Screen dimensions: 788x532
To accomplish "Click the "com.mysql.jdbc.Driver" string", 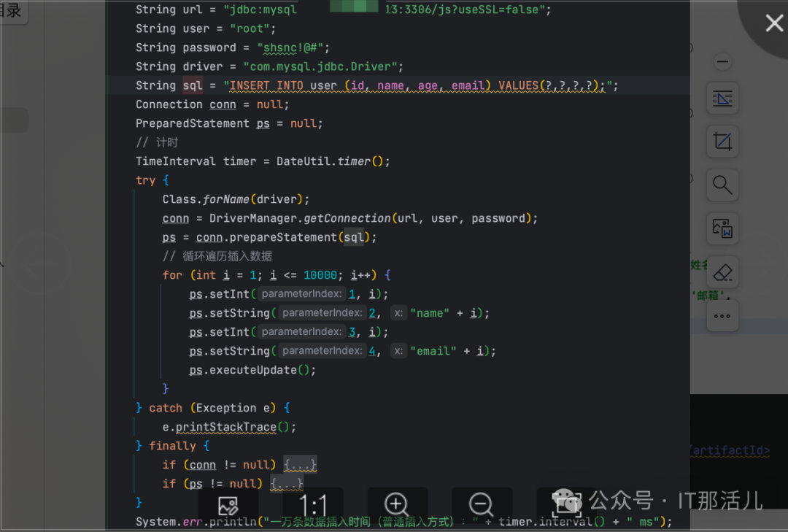I will (x=320, y=66).
